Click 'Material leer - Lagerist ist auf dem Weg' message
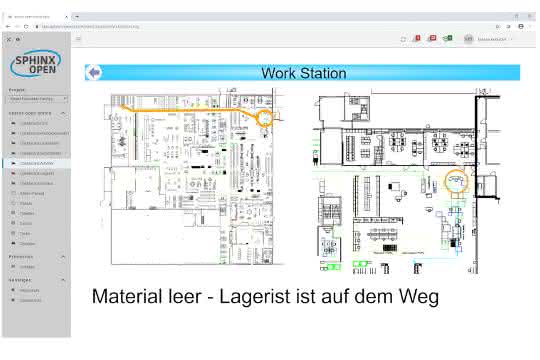The height and width of the screenshot is (360, 540). point(265,296)
